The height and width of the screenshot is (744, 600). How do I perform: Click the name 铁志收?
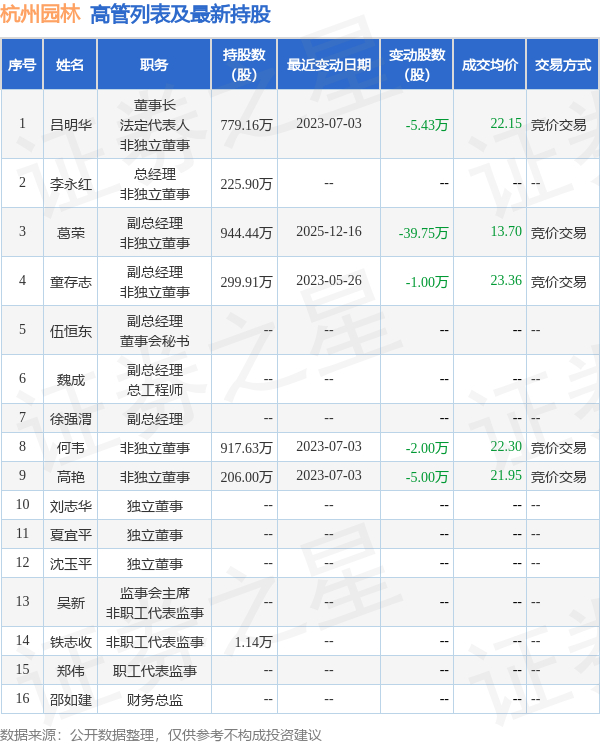pos(71,642)
